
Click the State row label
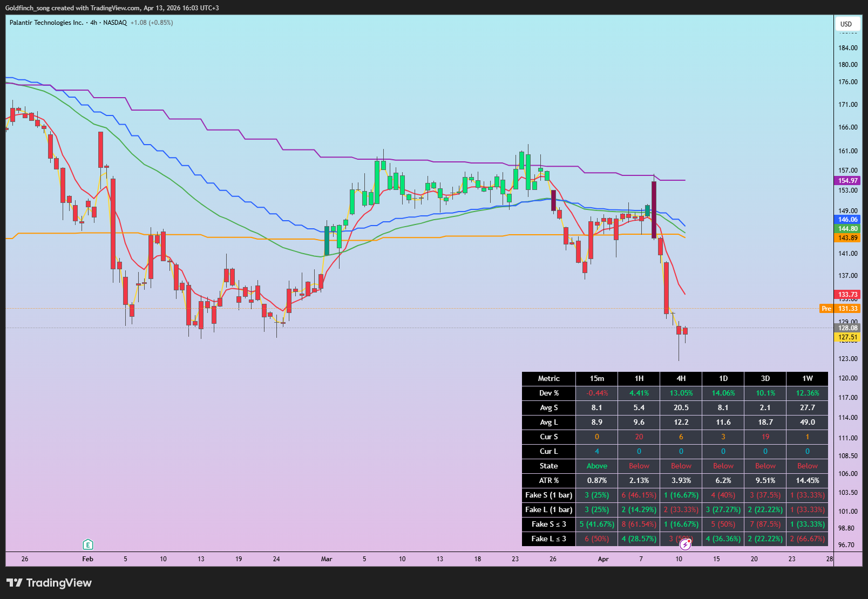coord(549,466)
